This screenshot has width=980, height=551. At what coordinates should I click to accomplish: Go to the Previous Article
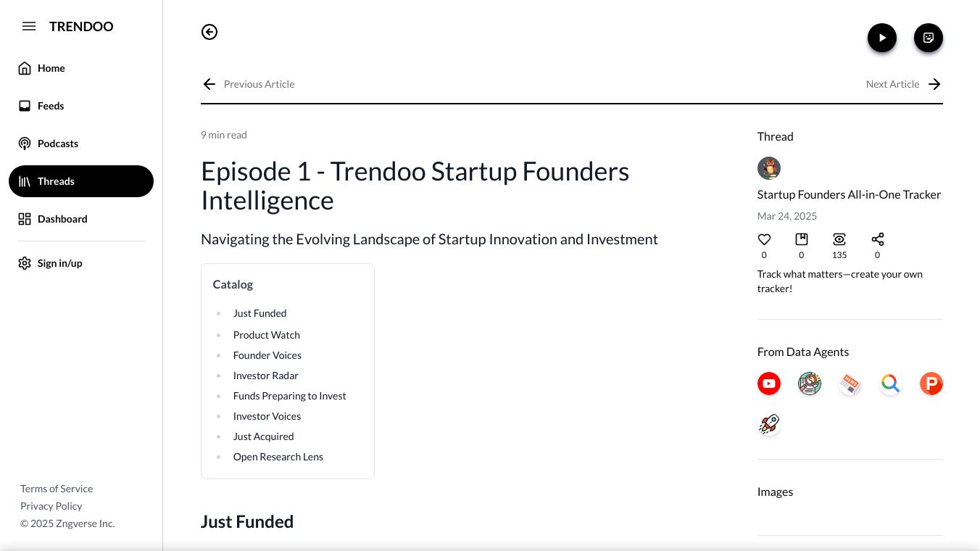tap(249, 84)
